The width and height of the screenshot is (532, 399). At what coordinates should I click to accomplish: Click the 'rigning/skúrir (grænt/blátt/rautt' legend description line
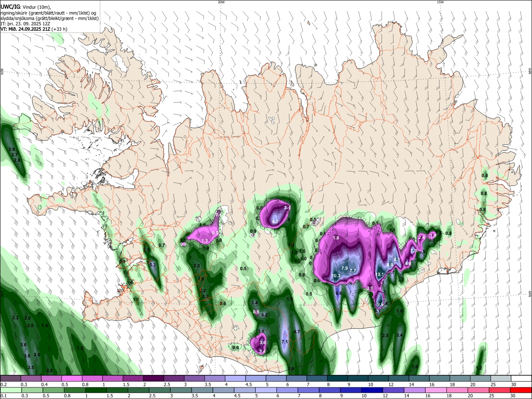tap(48, 13)
